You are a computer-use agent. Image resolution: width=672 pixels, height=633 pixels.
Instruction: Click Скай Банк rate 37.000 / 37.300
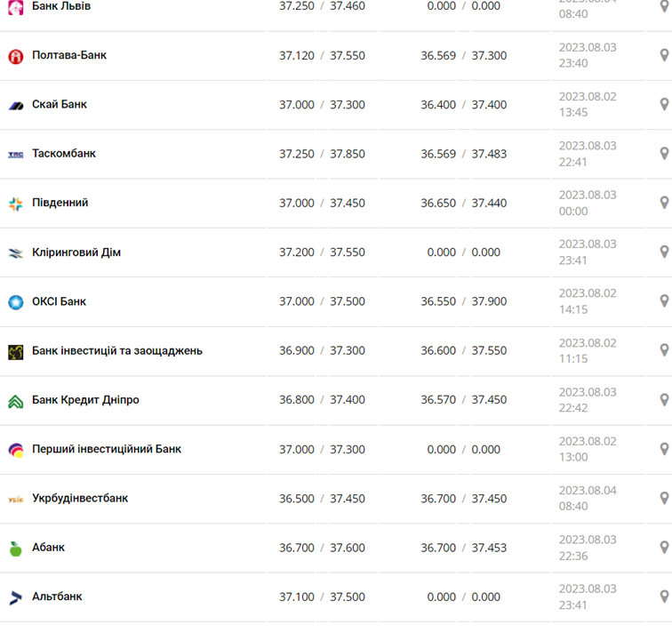pos(322,104)
